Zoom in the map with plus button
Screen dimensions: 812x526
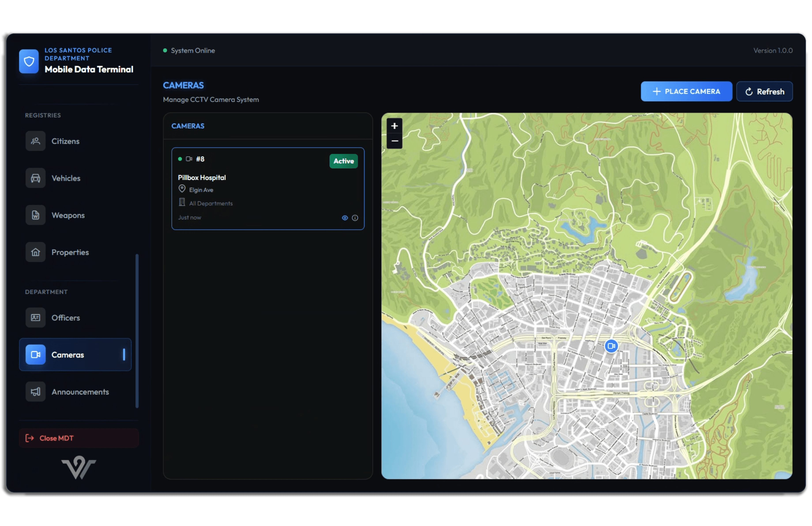point(394,126)
